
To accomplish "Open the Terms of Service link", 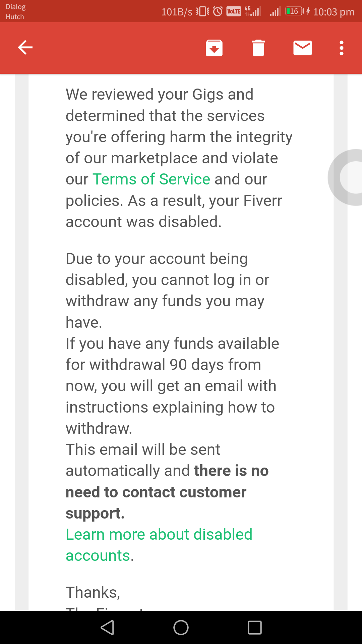I will pos(152,179).
